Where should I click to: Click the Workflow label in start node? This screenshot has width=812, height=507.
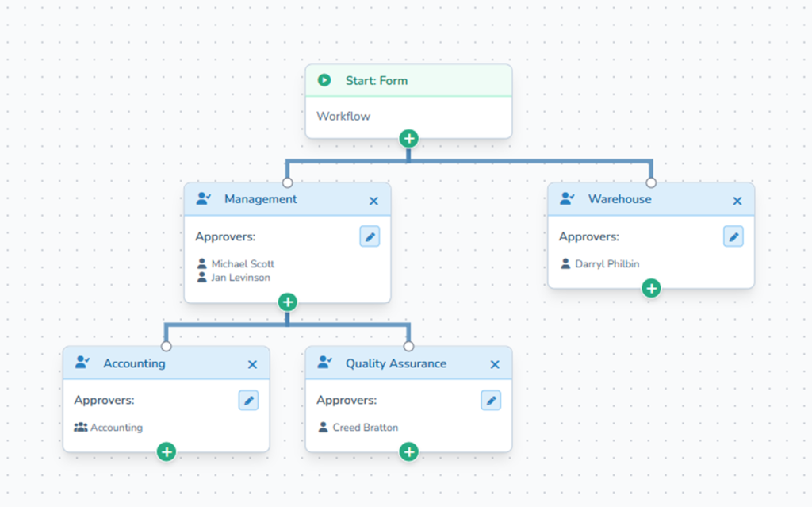tap(343, 116)
